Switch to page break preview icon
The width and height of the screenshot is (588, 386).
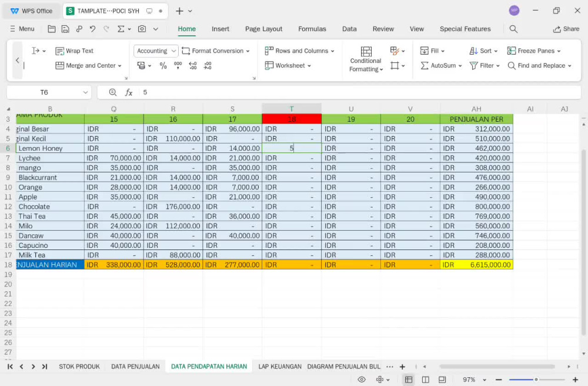pos(426,380)
